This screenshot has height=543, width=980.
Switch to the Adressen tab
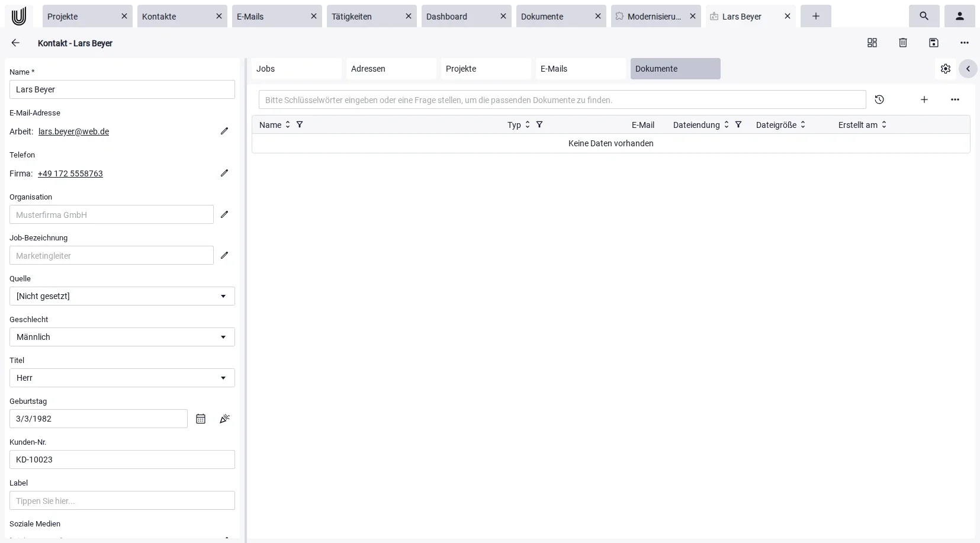pyautogui.click(x=391, y=69)
